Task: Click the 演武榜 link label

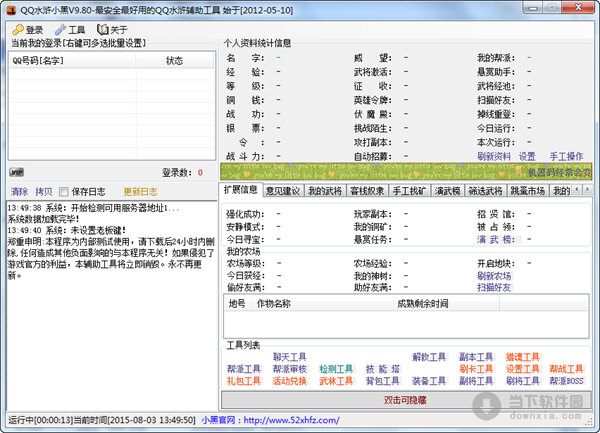Action: tap(494, 239)
